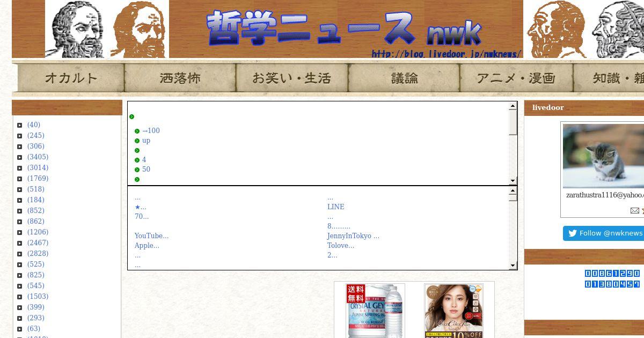Open the 70... headline link
Screen dimensions: 644x338
click(x=142, y=217)
